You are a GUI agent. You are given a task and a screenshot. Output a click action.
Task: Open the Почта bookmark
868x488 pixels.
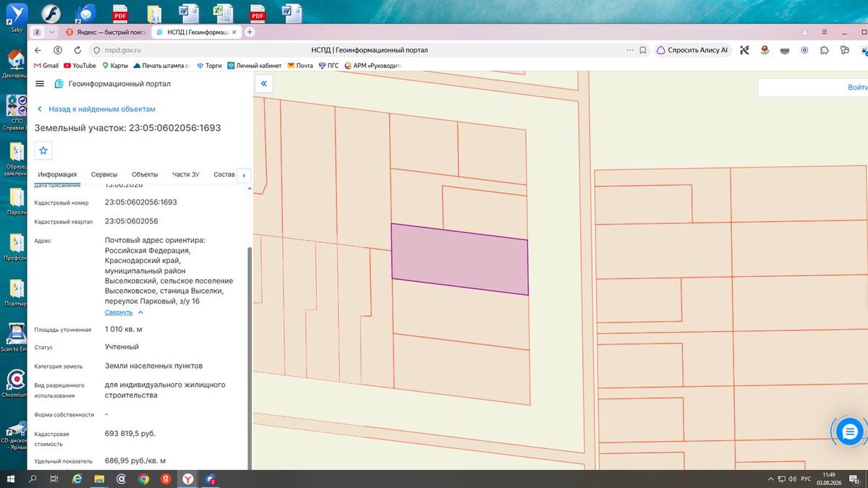[x=300, y=66]
